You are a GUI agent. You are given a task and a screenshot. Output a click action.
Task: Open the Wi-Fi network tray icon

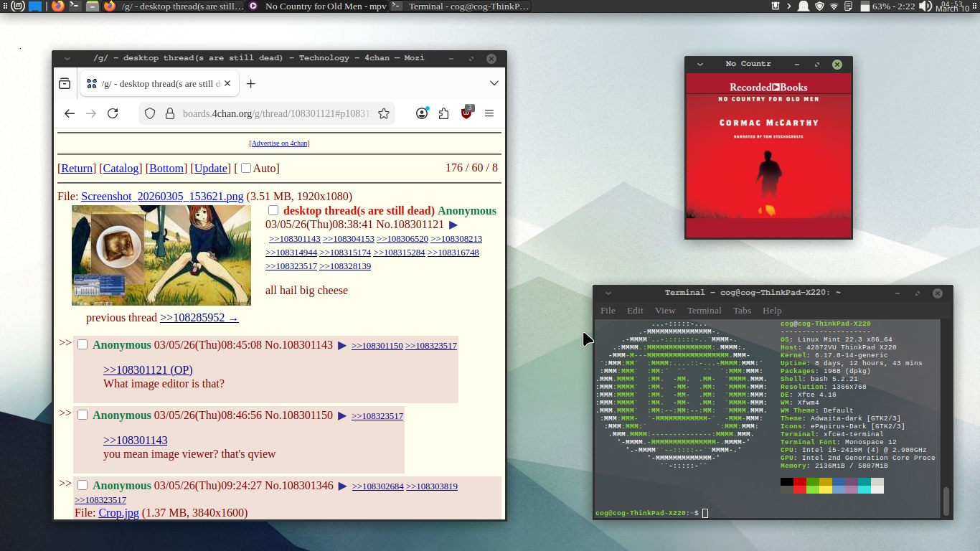834,6
